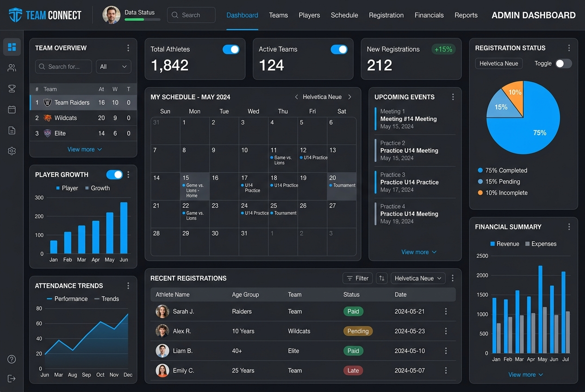Enable the Registration Status toggle switch
The height and width of the screenshot is (392, 585).
pyautogui.click(x=563, y=64)
